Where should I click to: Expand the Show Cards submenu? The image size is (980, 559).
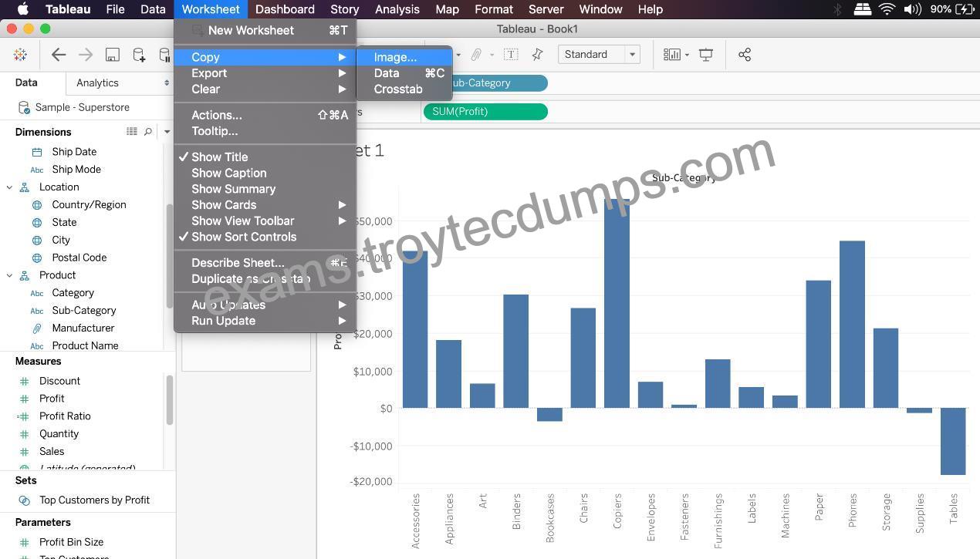[265, 205]
